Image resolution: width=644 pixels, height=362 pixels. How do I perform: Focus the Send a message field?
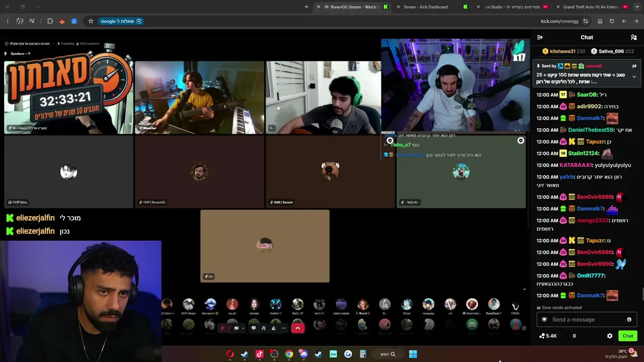(x=587, y=319)
